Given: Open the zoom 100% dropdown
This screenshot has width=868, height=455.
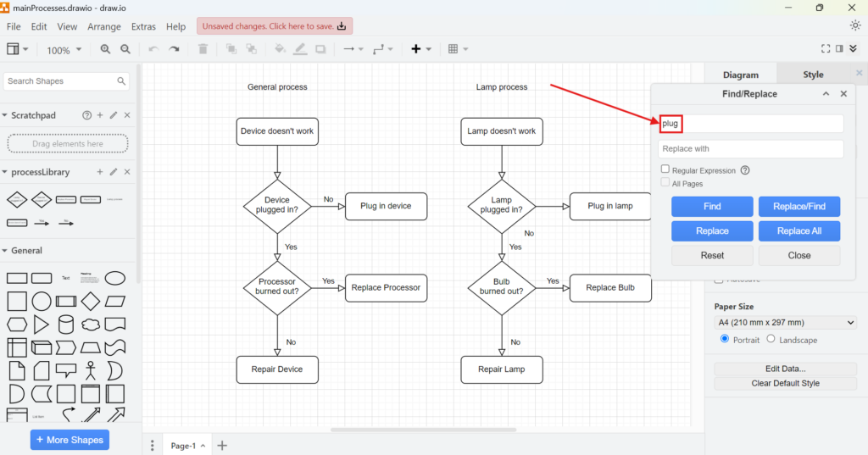Looking at the screenshot, I should click(63, 51).
